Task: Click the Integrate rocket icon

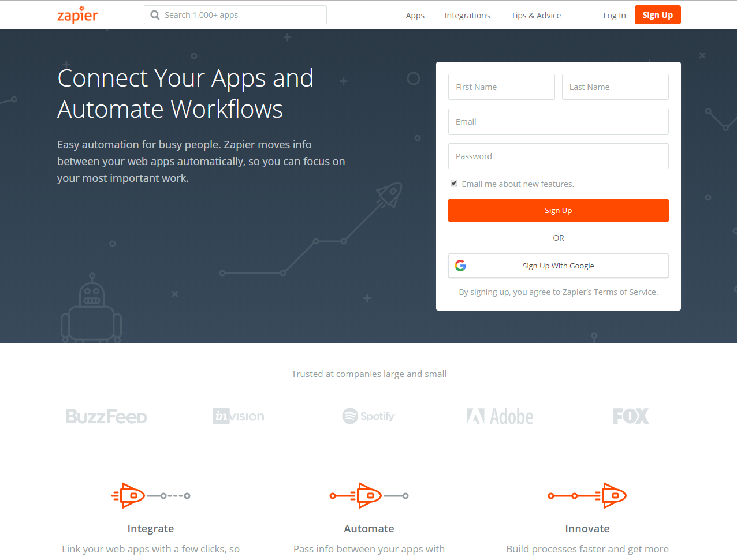Action: [x=151, y=495]
